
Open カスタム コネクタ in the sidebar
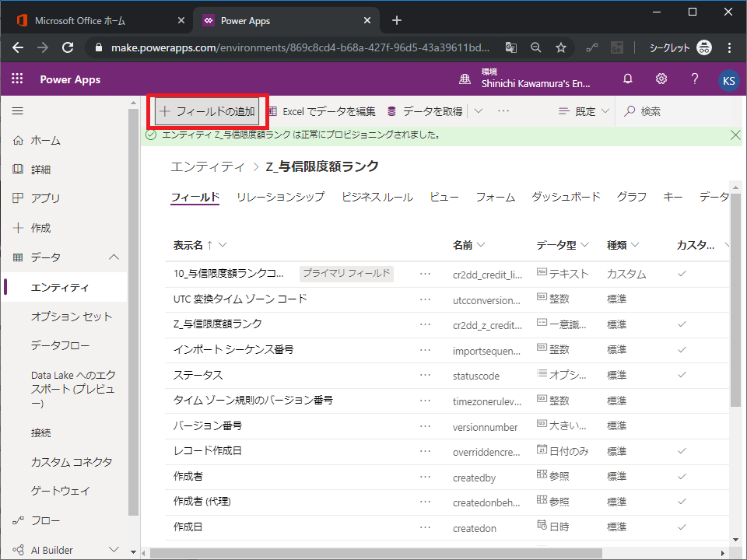[x=72, y=462]
